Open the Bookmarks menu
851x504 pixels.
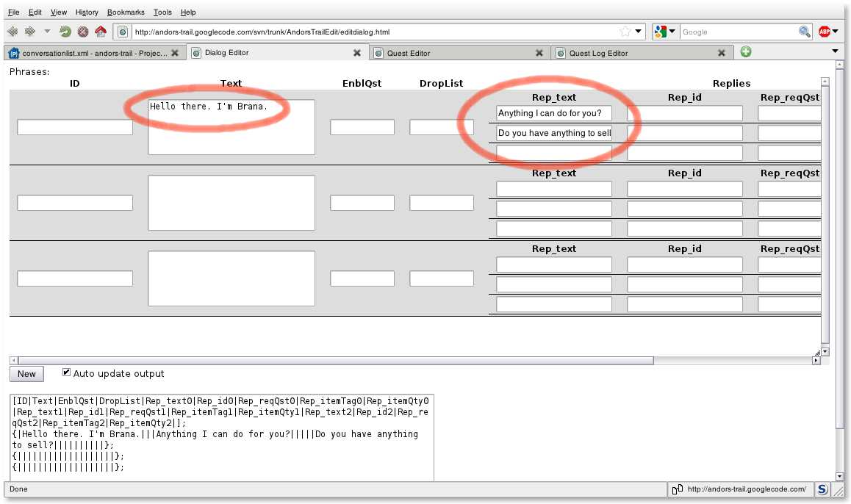click(x=126, y=12)
